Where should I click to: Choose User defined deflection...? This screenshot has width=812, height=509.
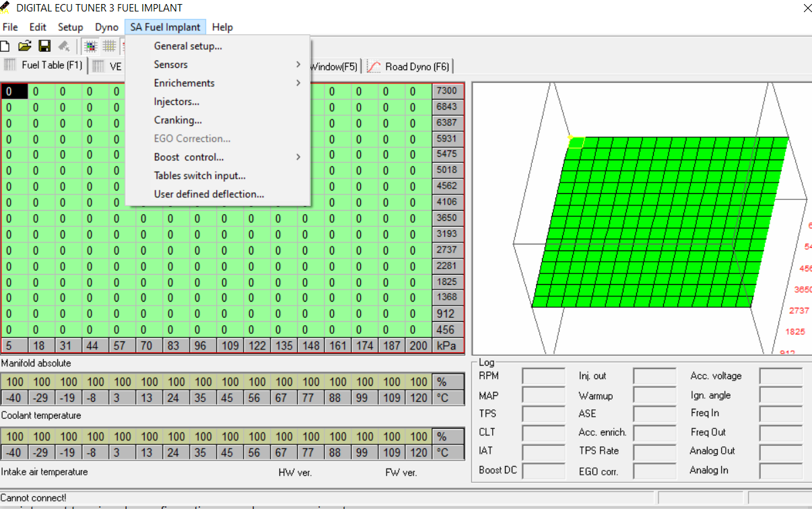(217, 194)
